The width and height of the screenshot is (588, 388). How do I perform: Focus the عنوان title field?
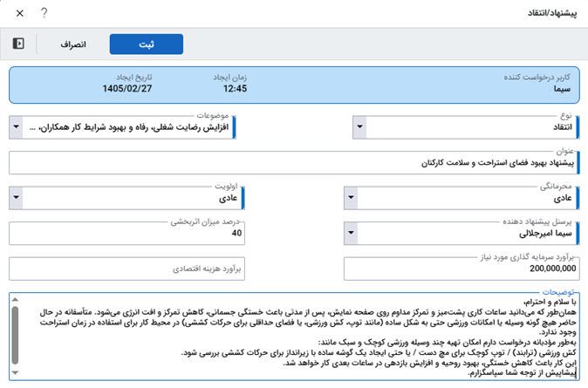pyautogui.click(x=294, y=163)
